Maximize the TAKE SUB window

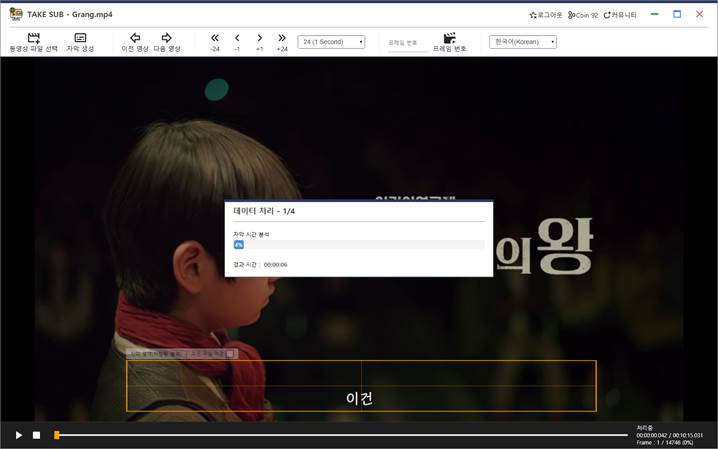[677, 14]
